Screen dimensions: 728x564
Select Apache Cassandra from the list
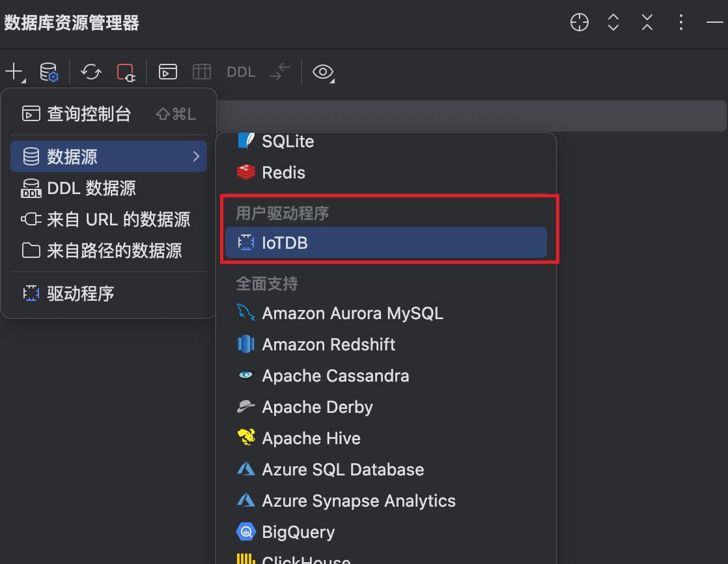[x=335, y=376]
